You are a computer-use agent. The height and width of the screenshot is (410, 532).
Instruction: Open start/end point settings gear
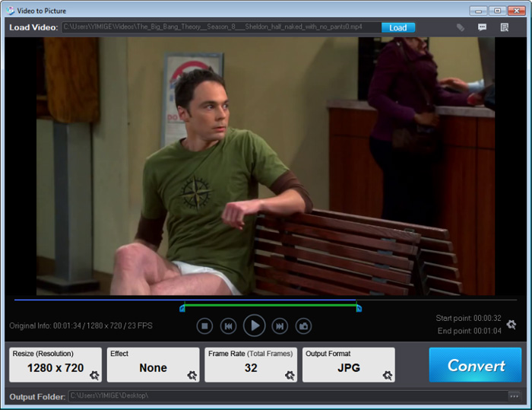(511, 324)
